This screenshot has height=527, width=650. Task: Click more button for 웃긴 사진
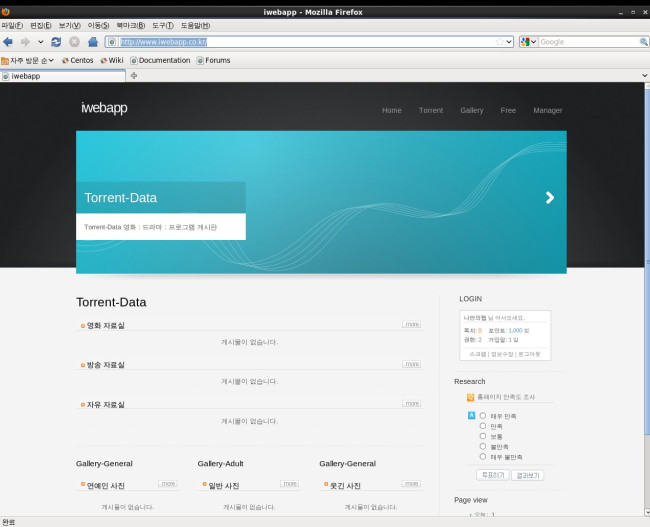[x=411, y=483]
